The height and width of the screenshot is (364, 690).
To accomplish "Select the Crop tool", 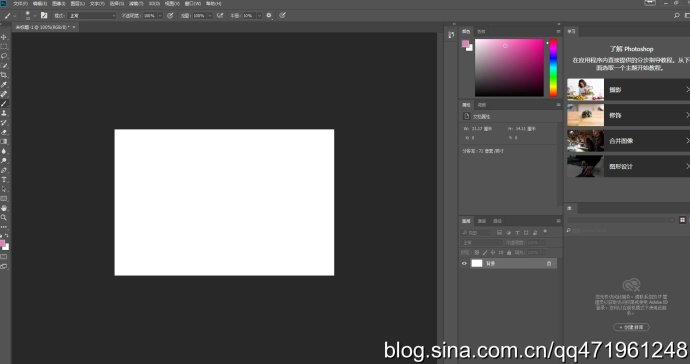I will tap(4, 75).
